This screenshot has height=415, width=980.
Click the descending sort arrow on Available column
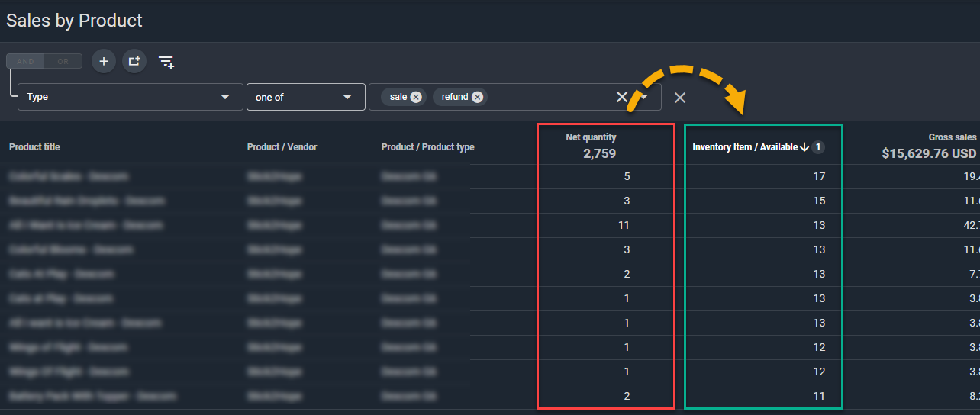pos(804,147)
